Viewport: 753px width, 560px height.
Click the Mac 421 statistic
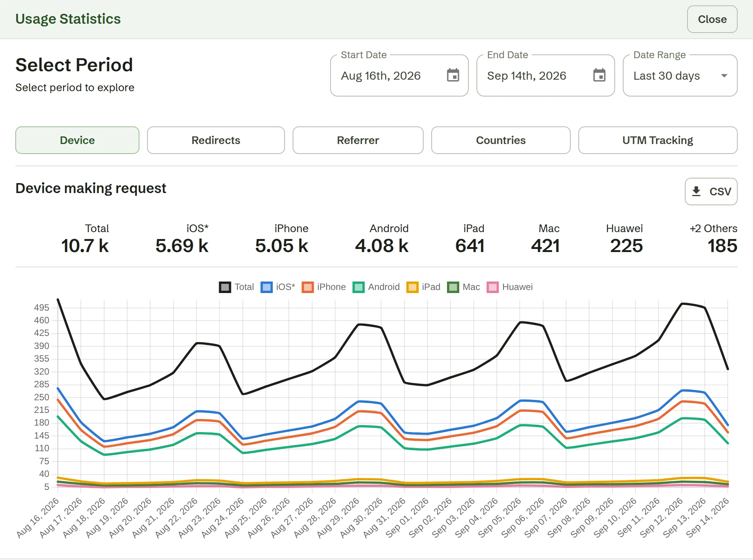click(545, 239)
